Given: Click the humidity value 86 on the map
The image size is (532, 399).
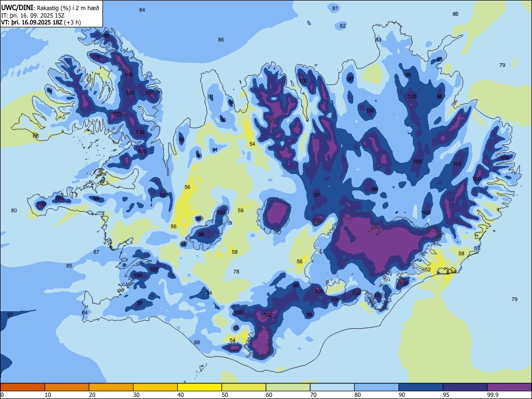Looking at the screenshot, I should point(221,40).
